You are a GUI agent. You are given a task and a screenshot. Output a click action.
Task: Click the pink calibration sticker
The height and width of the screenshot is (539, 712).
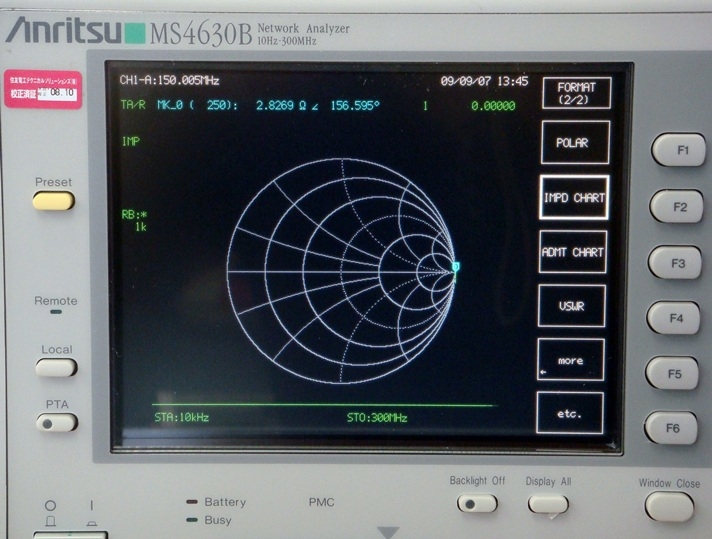pyautogui.click(x=44, y=89)
